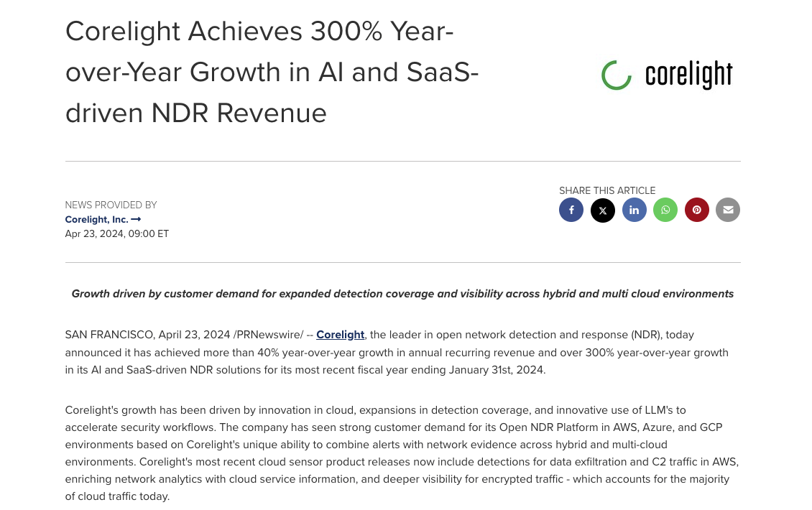
Task: Click the 'SHARE THIS ARTICLE' label
Action: (x=607, y=190)
